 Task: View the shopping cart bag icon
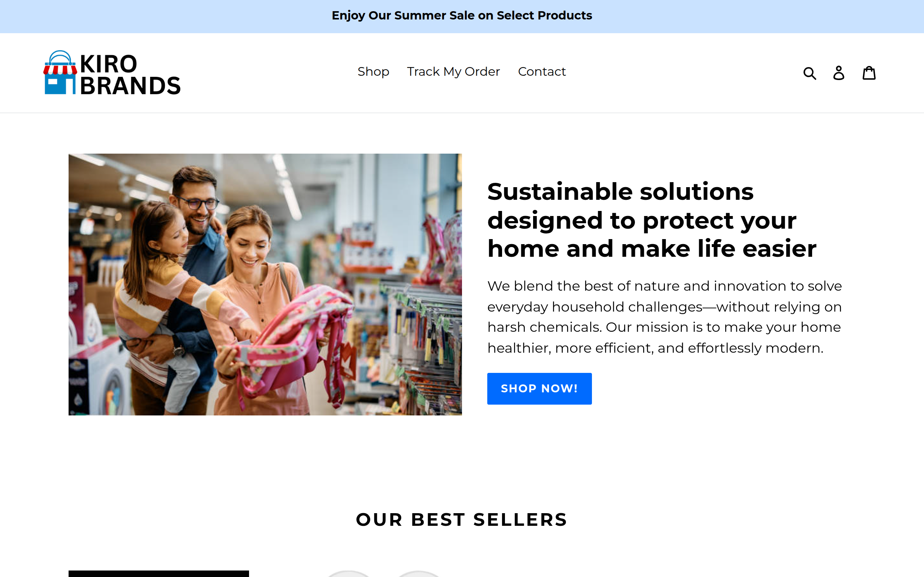pos(869,72)
